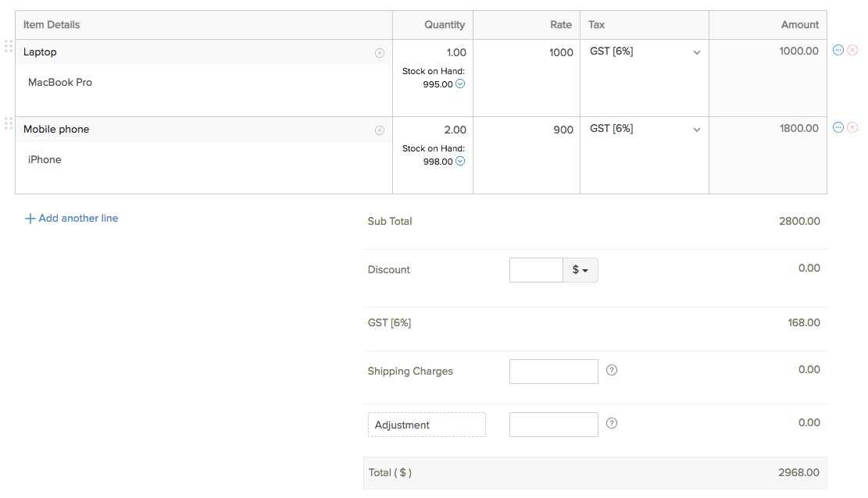Click the Shipping Charges input box
The width and height of the screenshot is (868, 498).
point(553,372)
